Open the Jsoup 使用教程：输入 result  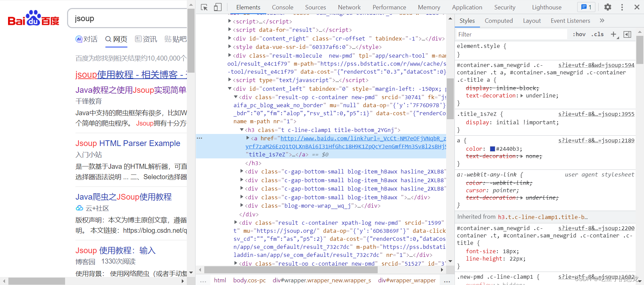pyautogui.click(x=115, y=251)
